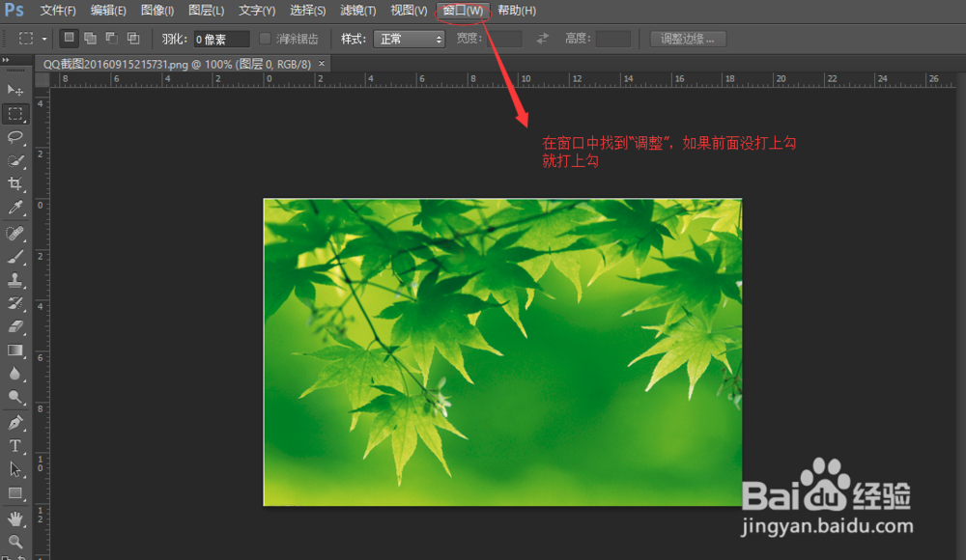
Task: Toggle the Subtract from Selection mode
Action: pyautogui.click(x=110, y=39)
